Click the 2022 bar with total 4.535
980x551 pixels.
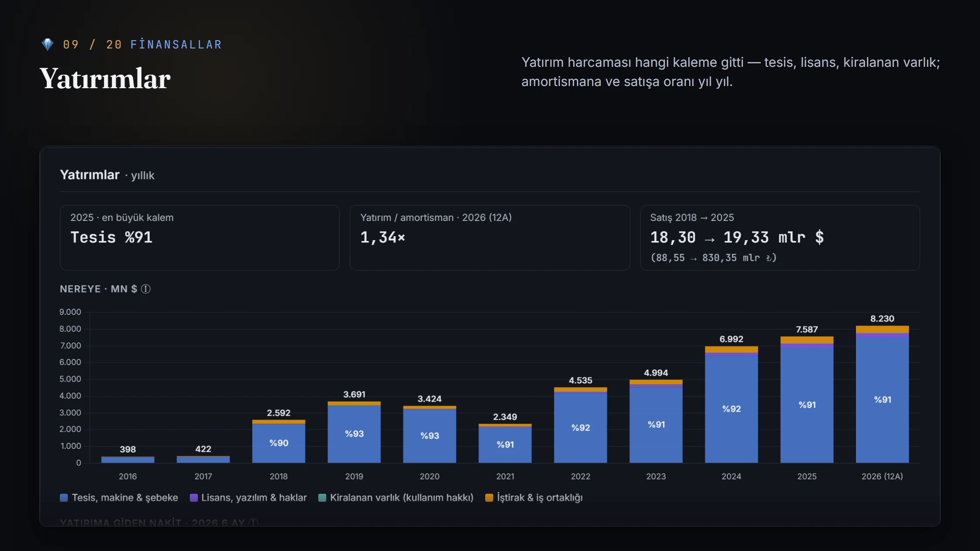pyautogui.click(x=580, y=425)
